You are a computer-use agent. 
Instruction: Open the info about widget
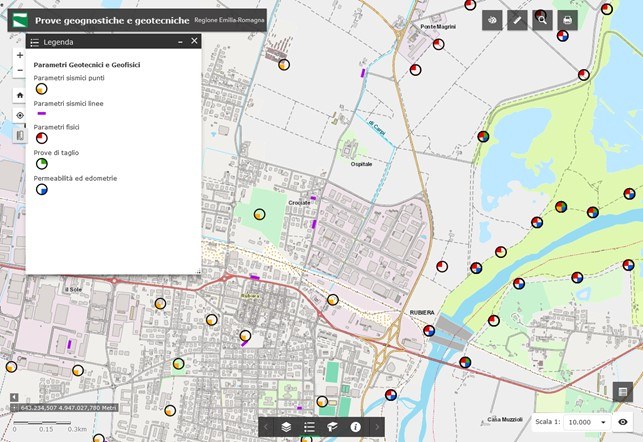pos(355,427)
